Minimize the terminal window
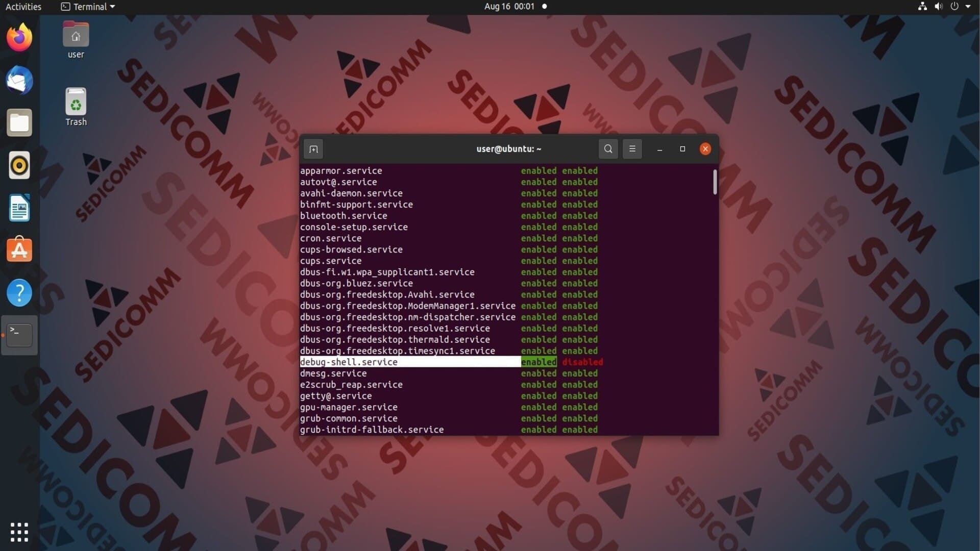Image resolution: width=980 pixels, height=551 pixels. tap(659, 149)
